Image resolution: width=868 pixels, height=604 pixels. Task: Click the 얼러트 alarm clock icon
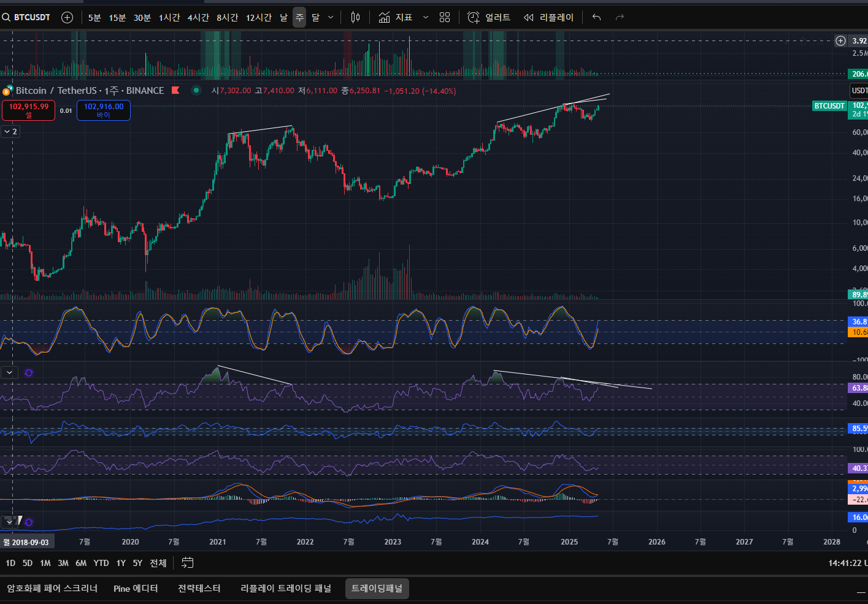(x=474, y=17)
